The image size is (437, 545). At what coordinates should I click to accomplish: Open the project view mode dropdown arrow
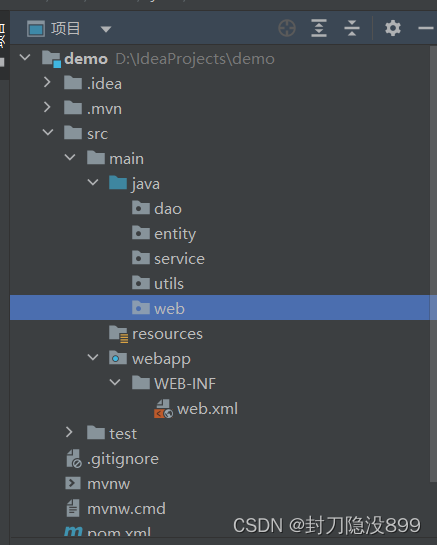click(x=106, y=29)
